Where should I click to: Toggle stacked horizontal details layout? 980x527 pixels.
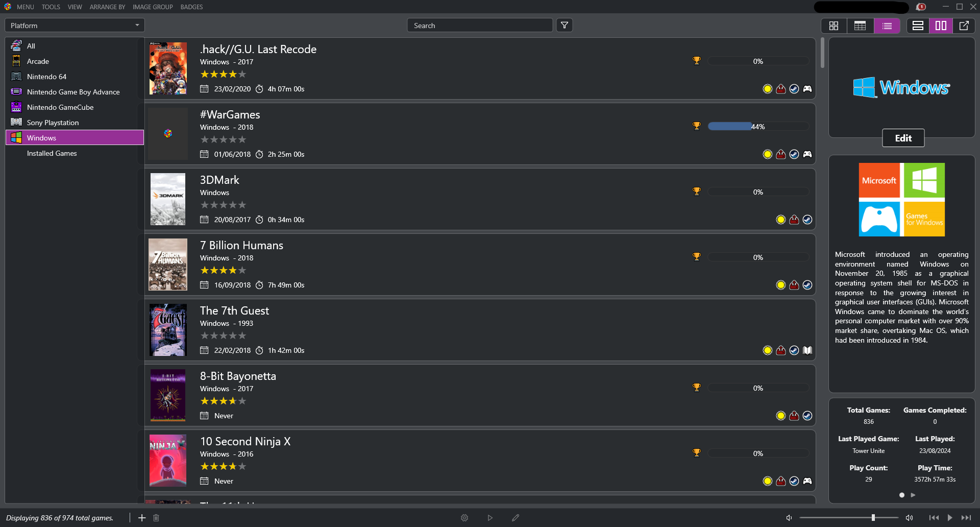coord(918,26)
